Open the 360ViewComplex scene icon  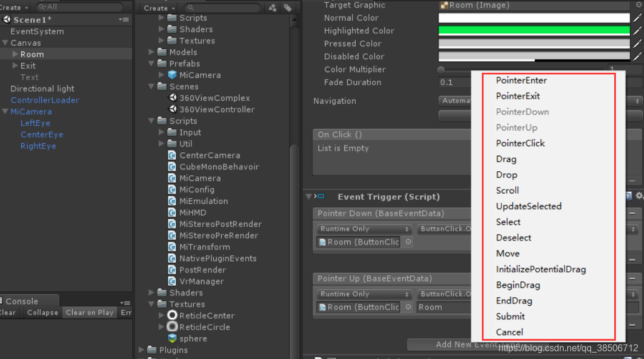click(x=173, y=98)
